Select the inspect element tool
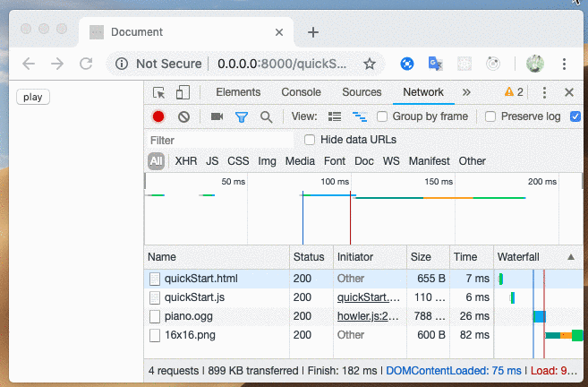 point(159,92)
